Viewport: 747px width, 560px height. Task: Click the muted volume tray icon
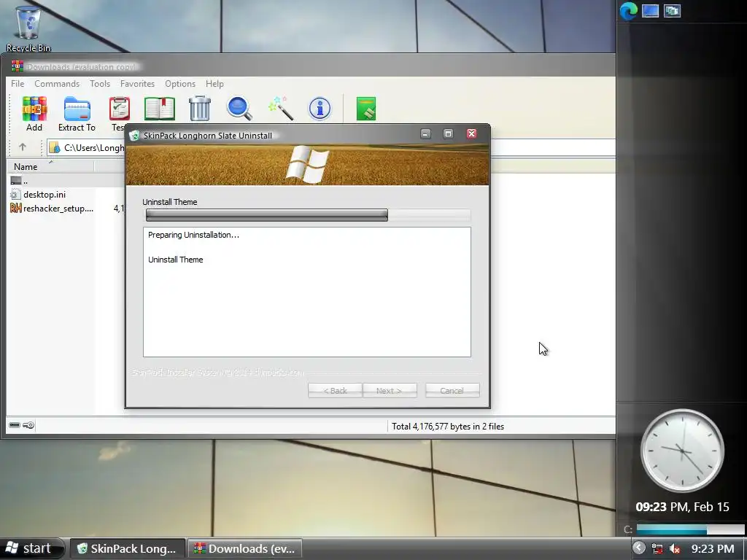(x=675, y=548)
